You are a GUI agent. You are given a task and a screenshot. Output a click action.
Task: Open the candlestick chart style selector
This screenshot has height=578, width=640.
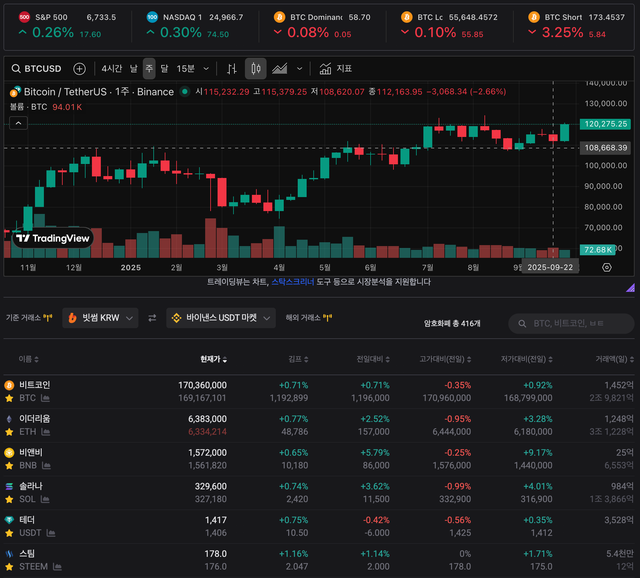255,69
